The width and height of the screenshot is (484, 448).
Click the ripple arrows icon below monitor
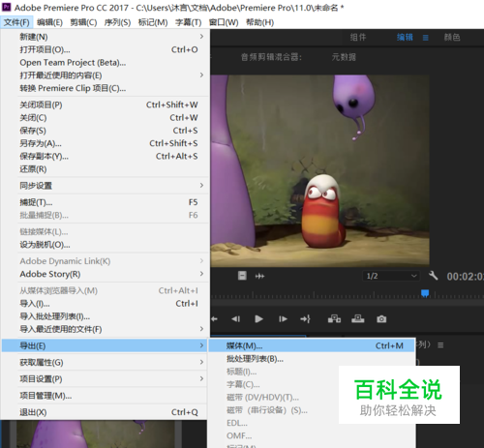259,276
